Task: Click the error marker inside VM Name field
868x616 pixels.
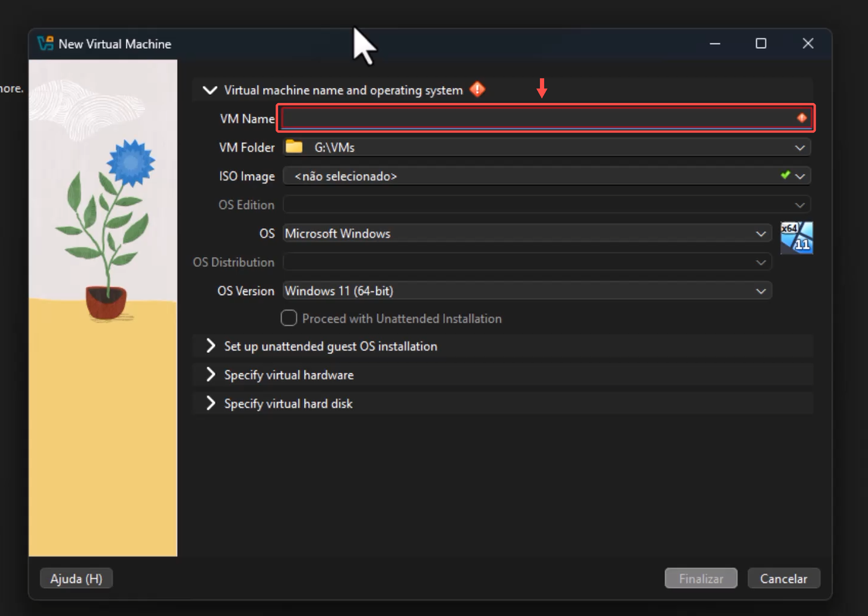Action: point(802,118)
